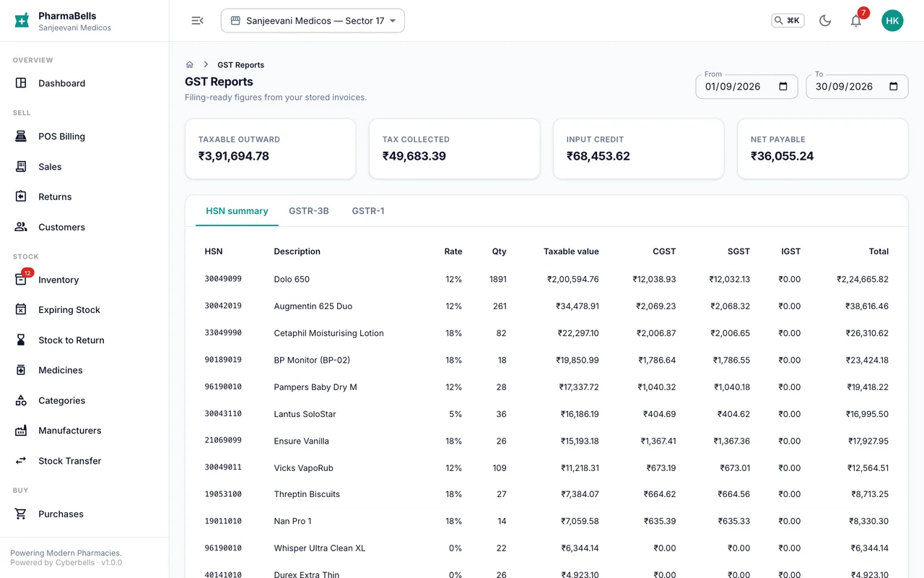Switch to the HSN summary tab

(237, 211)
